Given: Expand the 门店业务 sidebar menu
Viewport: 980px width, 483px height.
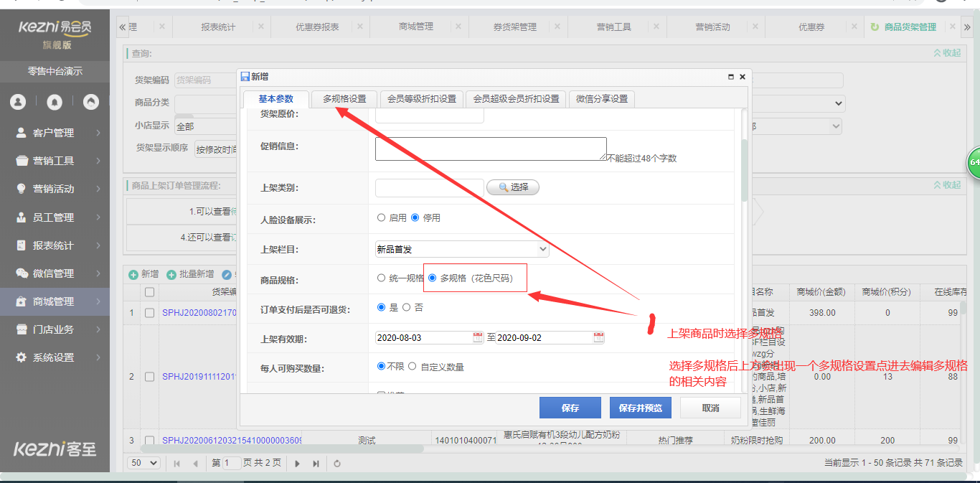Looking at the screenshot, I should click(98, 329).
